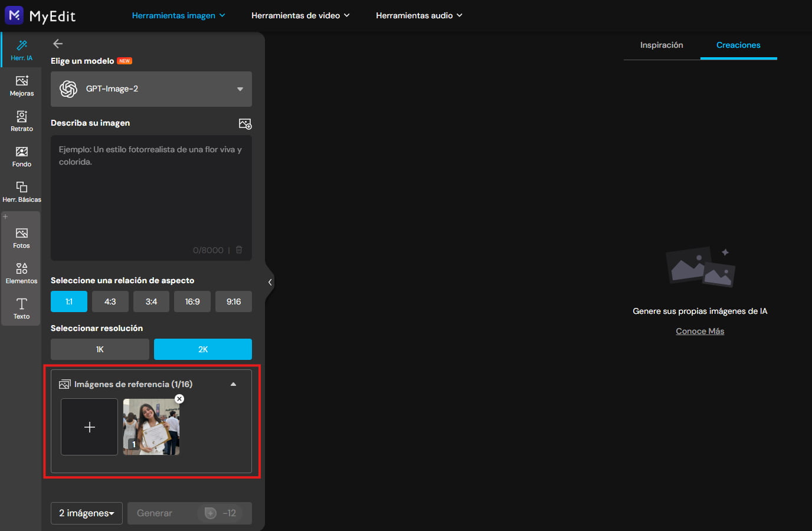The image size is (812, 531).
Task: Choose 2K resolution
Action: [x=203, y=349]
